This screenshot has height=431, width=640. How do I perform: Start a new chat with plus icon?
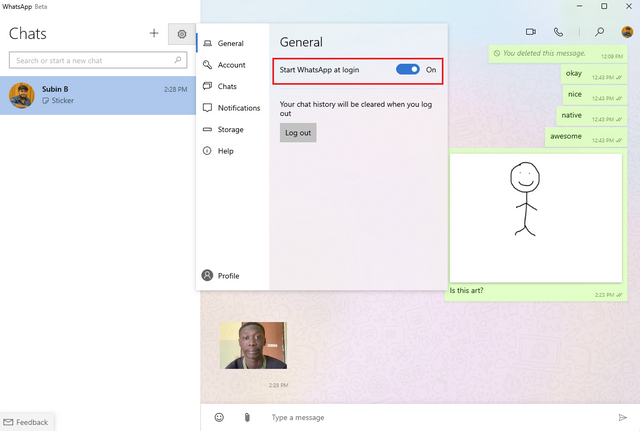154,33
